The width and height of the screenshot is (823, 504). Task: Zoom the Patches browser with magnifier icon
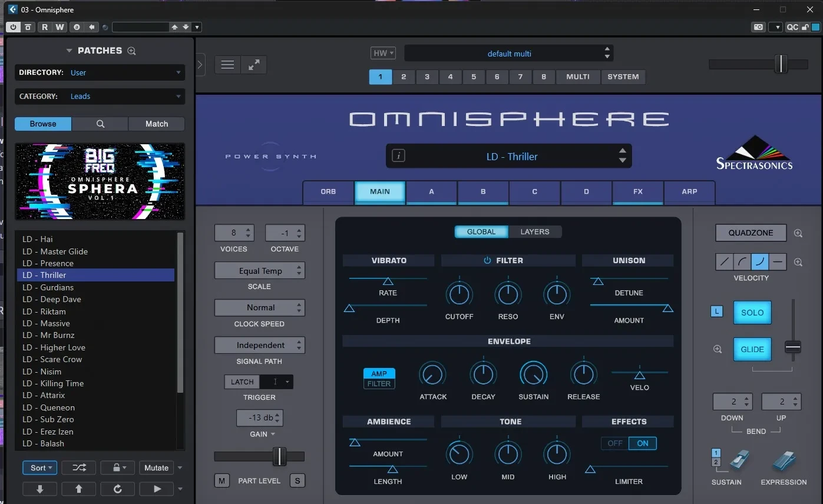pos(131,51)
